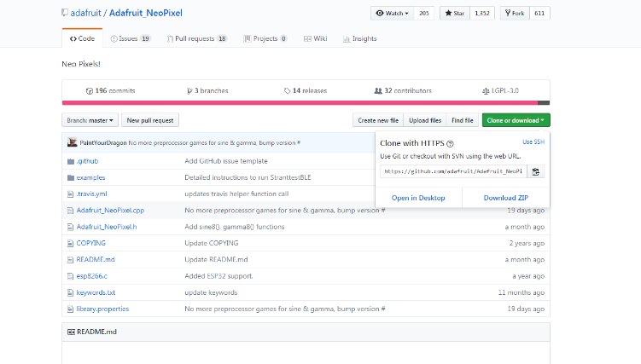
Task: Open the Adafruit_NeoPixel repository title link
Action: [146, 13]
